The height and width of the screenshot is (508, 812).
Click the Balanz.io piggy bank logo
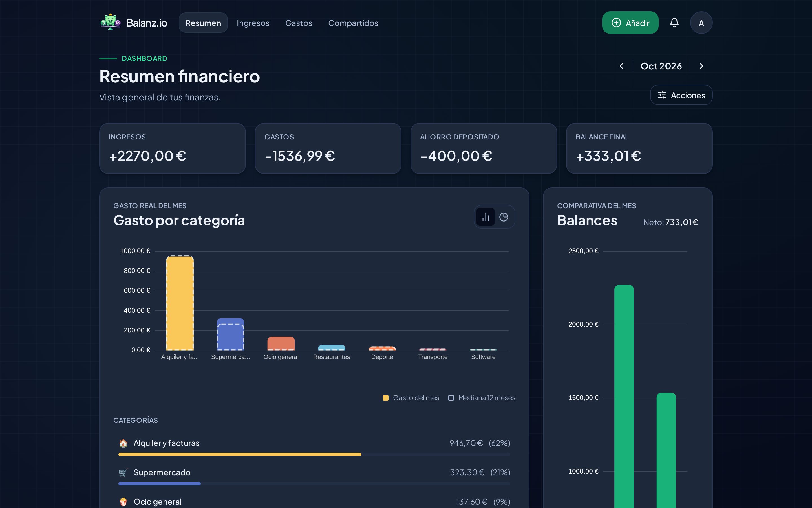111,22
